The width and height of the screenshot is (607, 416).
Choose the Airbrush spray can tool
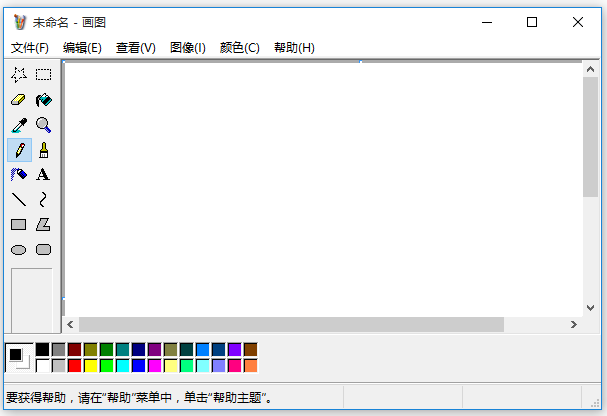coord(19,175)
